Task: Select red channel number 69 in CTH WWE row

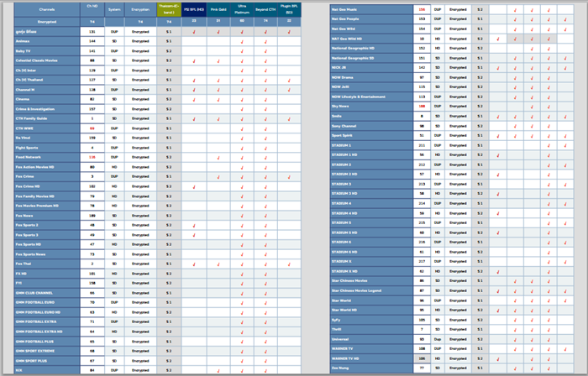Action: coord(92,128)
